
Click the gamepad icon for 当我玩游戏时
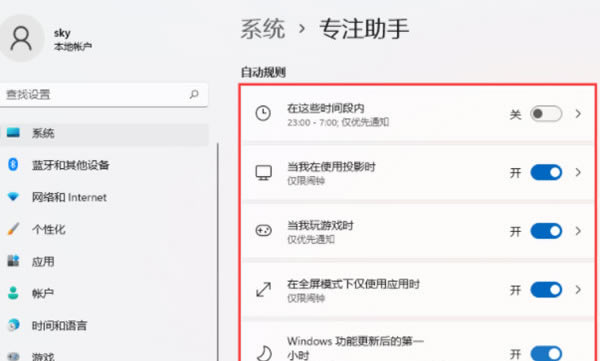pyautogui.click(x=264, y=231)
